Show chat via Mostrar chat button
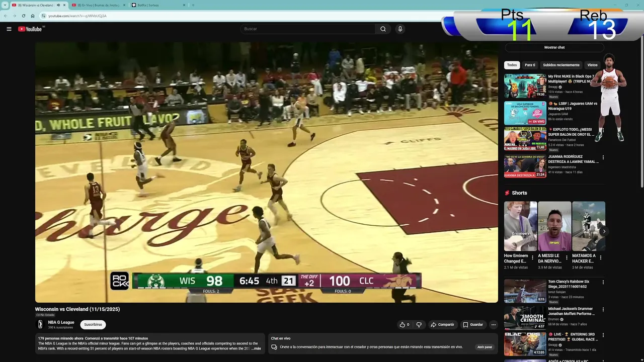This screenshot has height=362, width=644. [x=554, y=47]
